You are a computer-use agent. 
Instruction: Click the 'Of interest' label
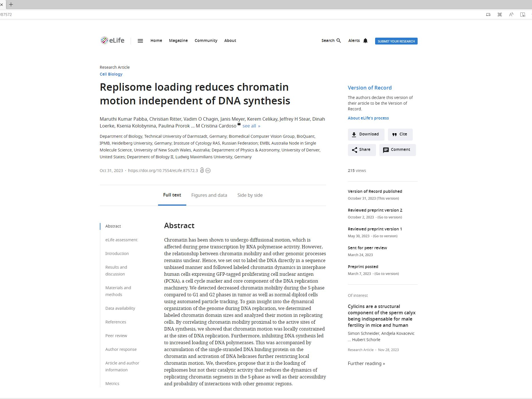click(358, 295)
